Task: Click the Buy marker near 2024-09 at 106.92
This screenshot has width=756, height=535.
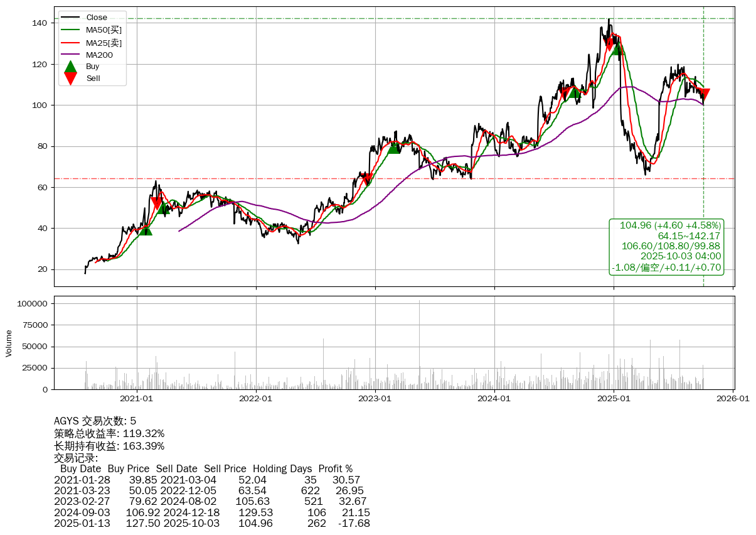Action: point(573,92)
